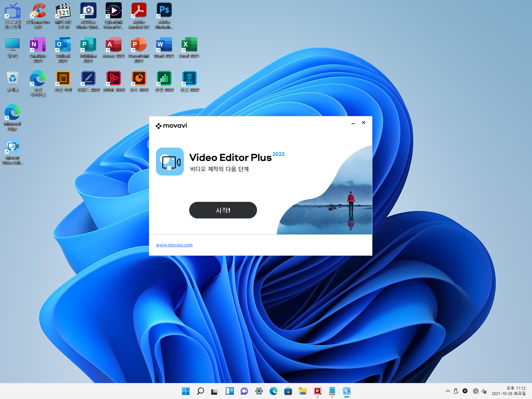Open CCleaner Pro 5.81 desktop shortcut
Image resolution: width=532 pixels, height=399 pixels.
[38, 16]
